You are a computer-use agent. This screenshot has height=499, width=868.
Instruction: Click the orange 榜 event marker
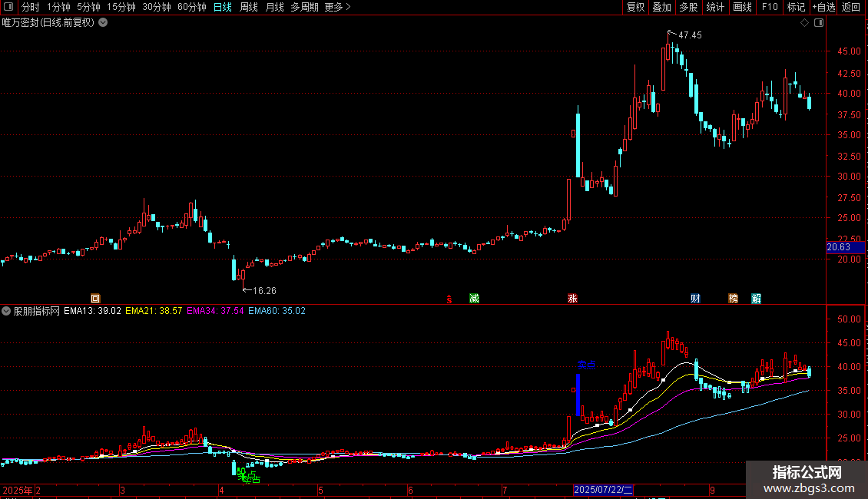[734, 299]
